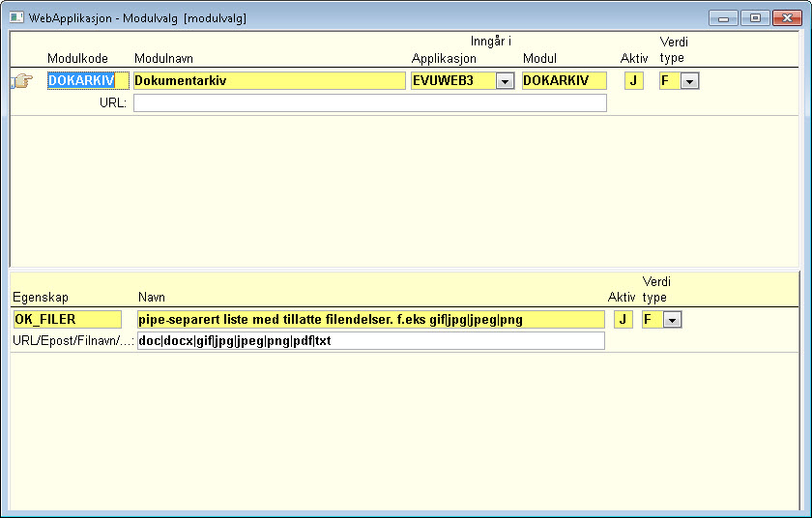Click the empty URL input field

pos(369,103)
